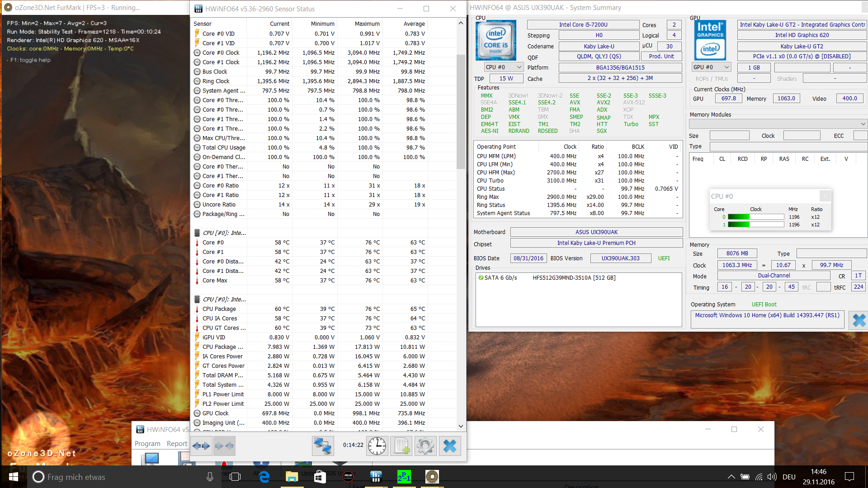Click the Sensor Status vertical scrollbar thumb

[x=461, y=112]
